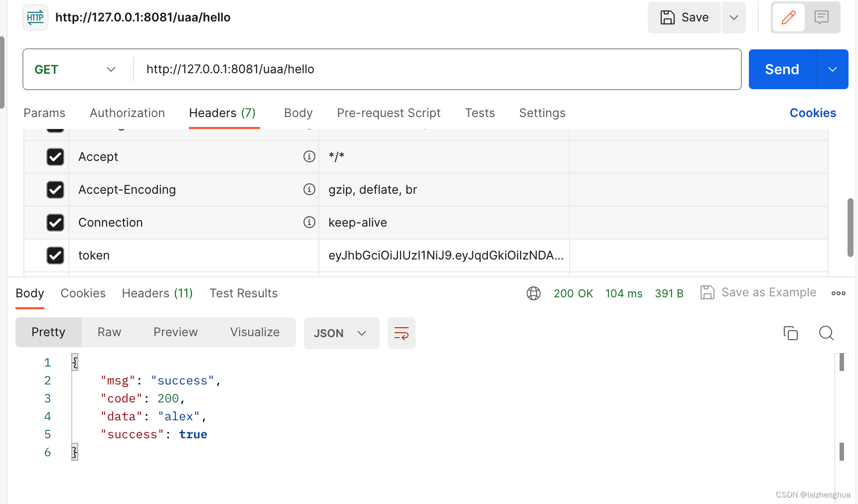The height and width of the screenshot is (504, 858).
Task: Click the Save button
Action: coord(684,17)
